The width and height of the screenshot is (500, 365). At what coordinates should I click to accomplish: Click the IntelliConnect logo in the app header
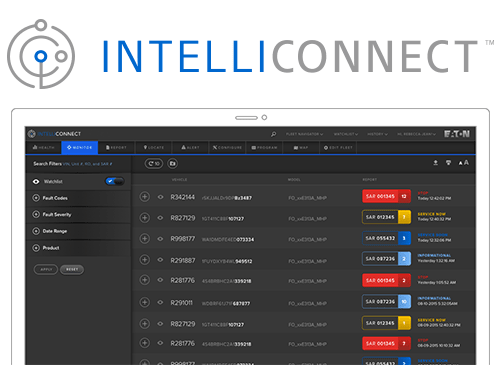(54, 134)
